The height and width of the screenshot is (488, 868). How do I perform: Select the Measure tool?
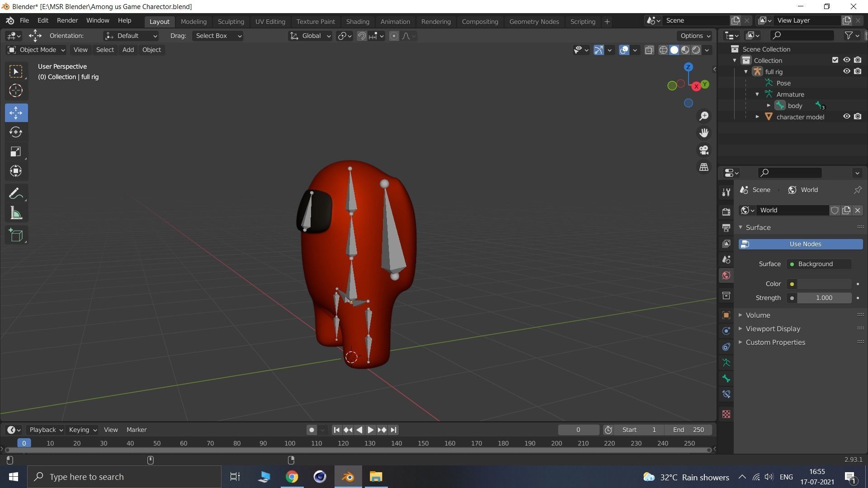[x=16, y=213]
